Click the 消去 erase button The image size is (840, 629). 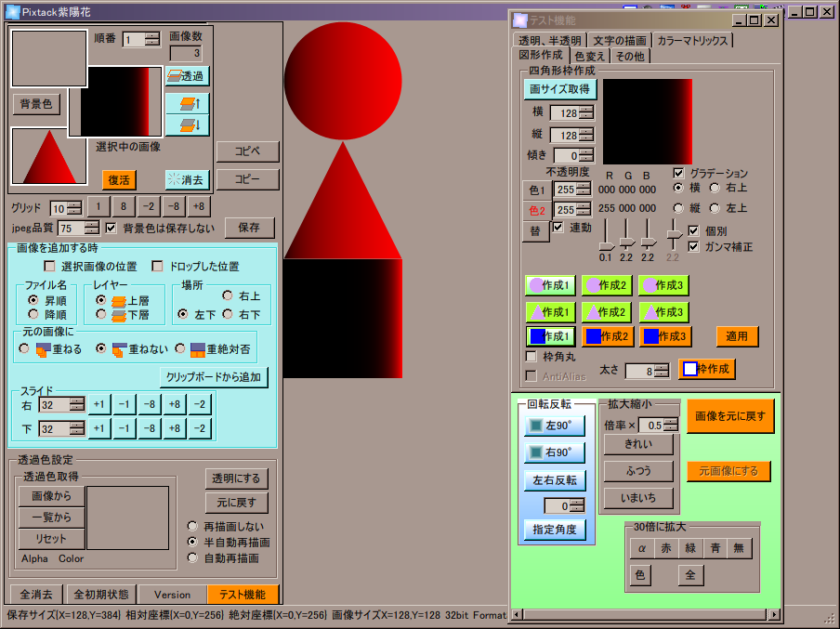click(187, 179)
